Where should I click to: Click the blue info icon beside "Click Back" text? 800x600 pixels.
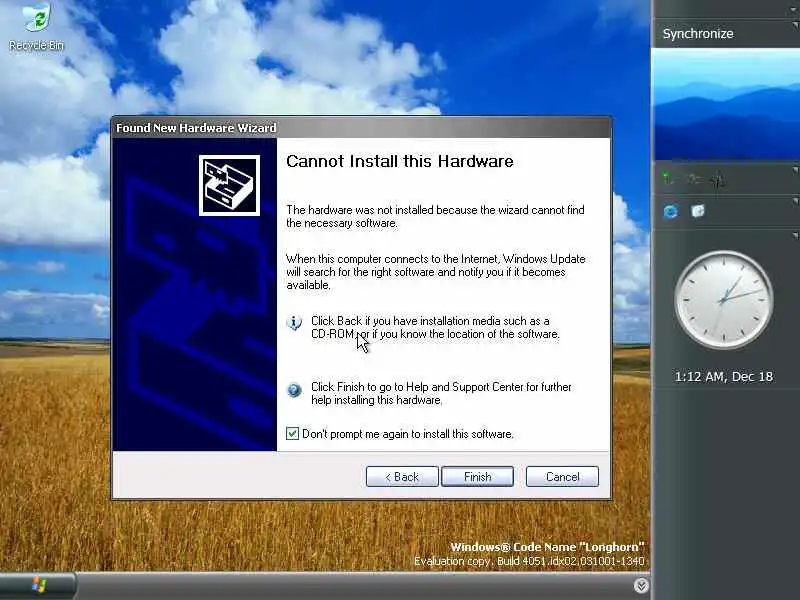tap(294, 322)
